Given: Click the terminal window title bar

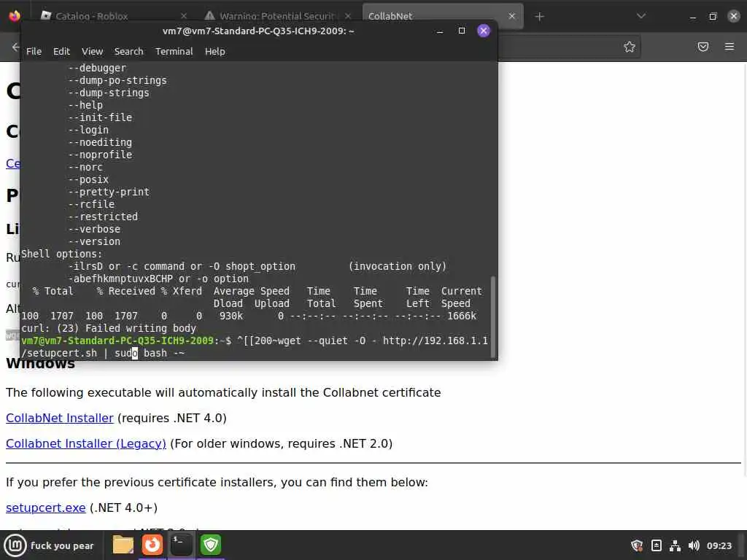Looking at the screenshot, I should (259, 31).
